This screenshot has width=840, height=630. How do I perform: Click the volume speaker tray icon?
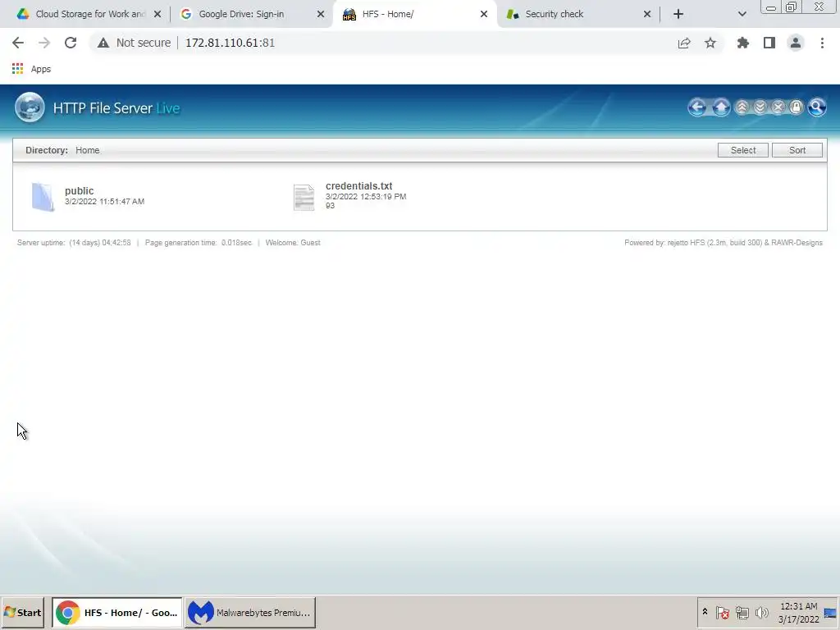tap(761, 612)
